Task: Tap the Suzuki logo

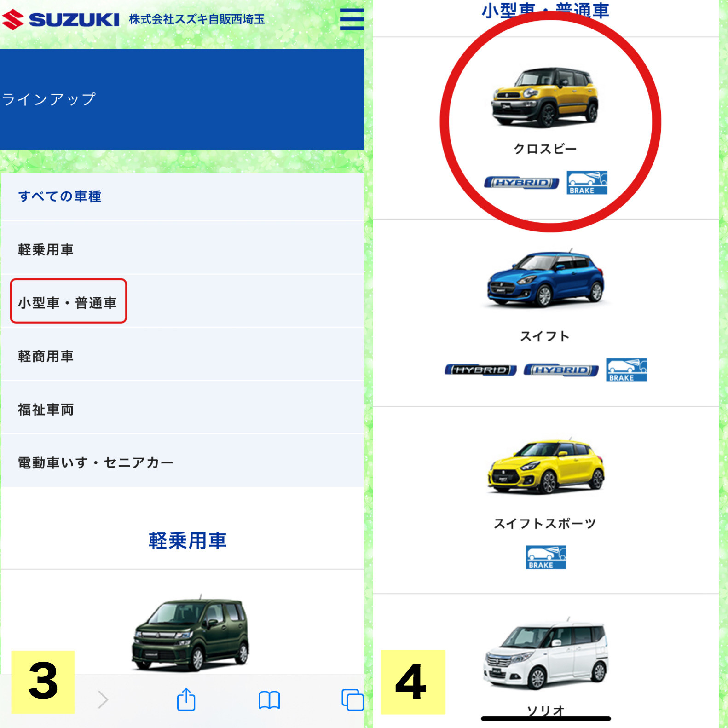Action: (61, 20)
